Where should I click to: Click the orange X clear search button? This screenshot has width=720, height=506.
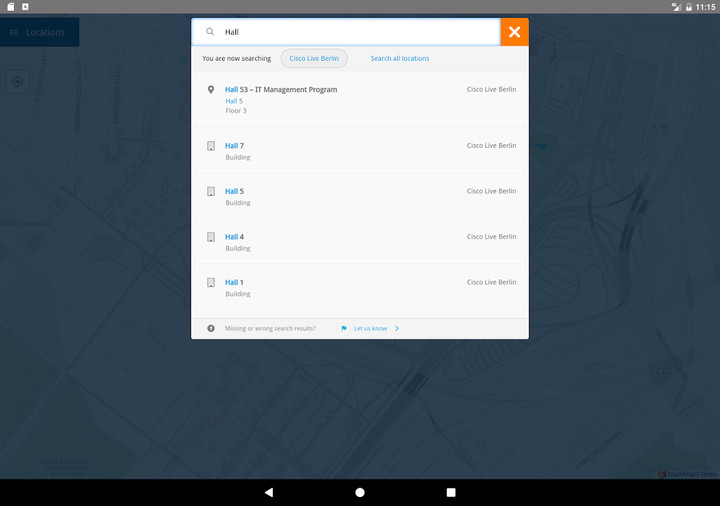[514, 32]
